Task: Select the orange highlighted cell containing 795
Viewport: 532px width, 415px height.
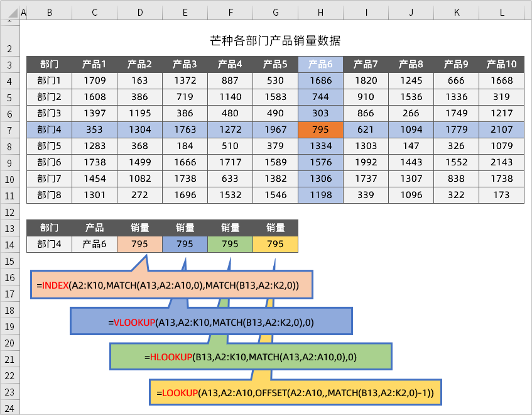Action: coord(320,128)
